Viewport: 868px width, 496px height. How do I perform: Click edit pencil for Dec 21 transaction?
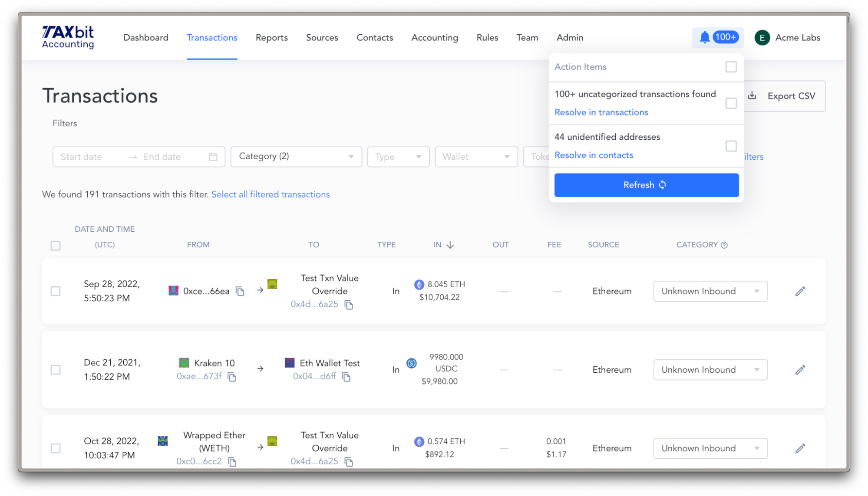[x=800, y=370]
